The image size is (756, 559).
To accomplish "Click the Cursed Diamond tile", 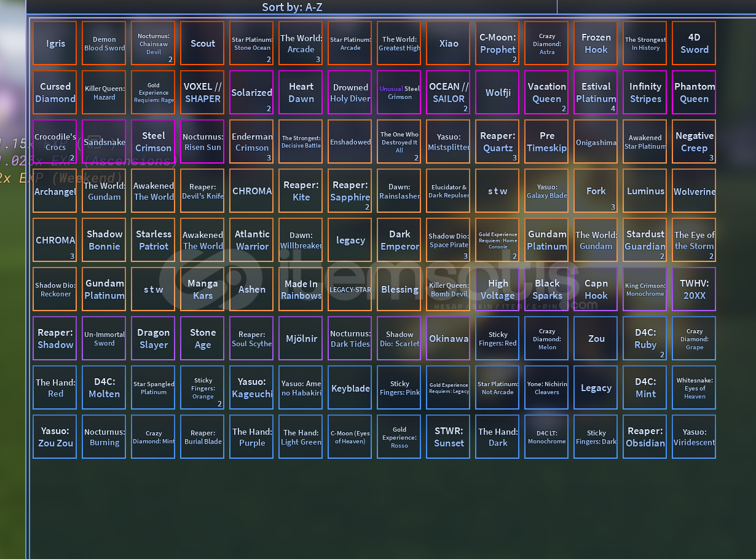I will coord(55,93).
